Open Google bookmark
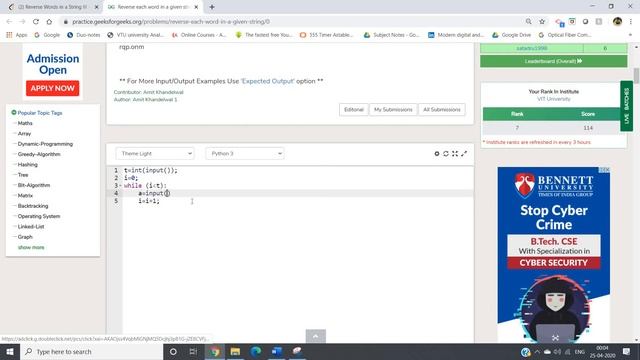The width and height of the screenshot is (640, 360). [47, 35]
